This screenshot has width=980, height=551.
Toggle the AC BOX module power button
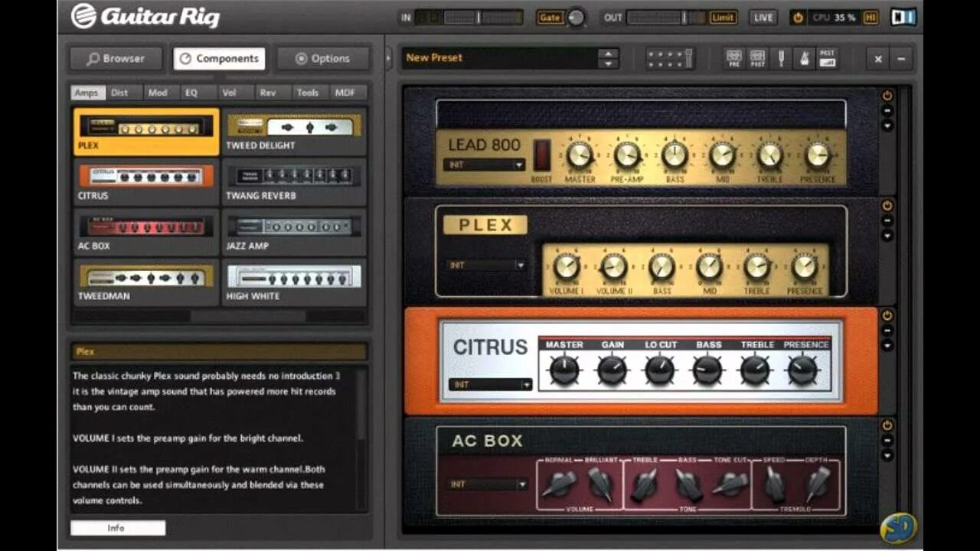(x=887, y=425)
